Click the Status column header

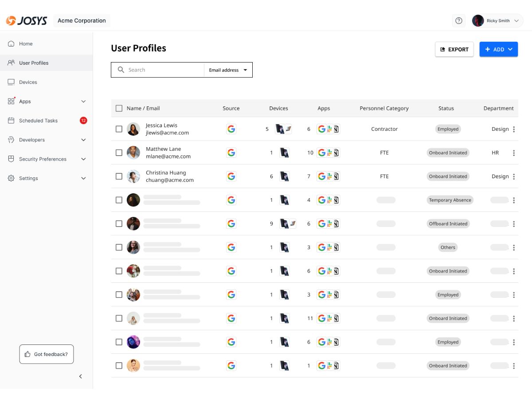446,108
